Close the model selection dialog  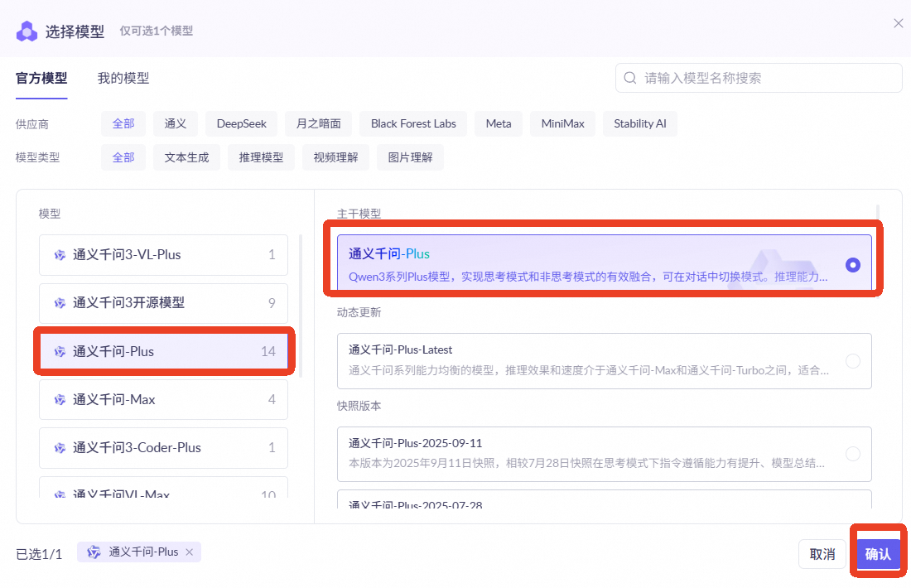[x=898, y=23]
